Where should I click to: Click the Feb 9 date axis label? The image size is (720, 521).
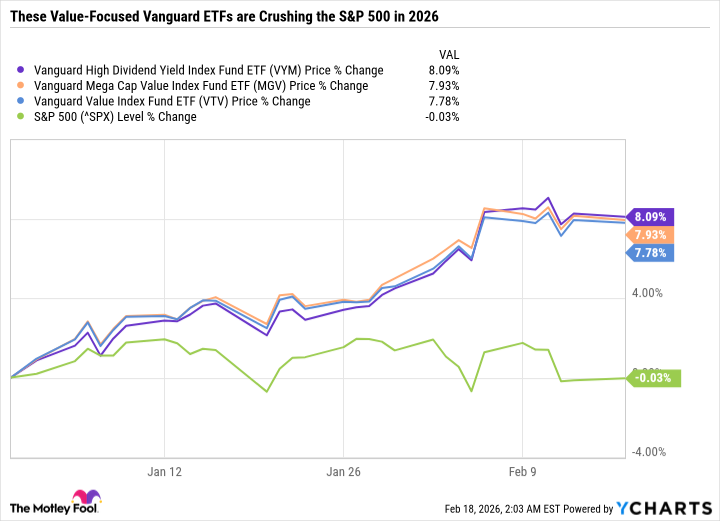click(x=522, y=470)
